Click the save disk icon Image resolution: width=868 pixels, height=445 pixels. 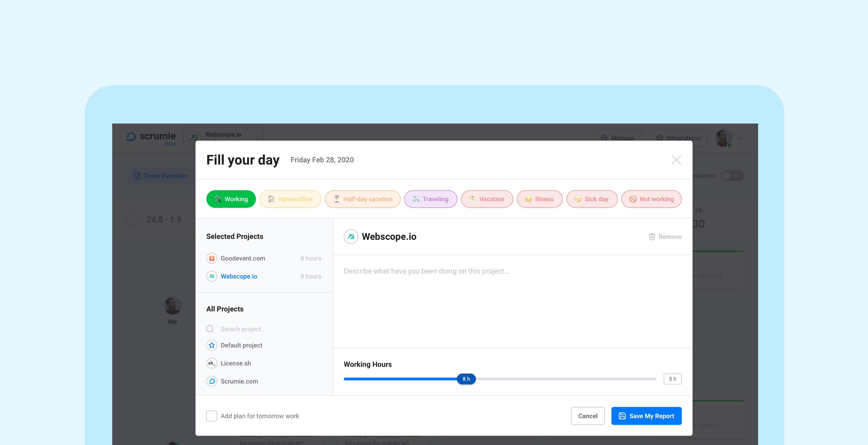tap(622, 416)
